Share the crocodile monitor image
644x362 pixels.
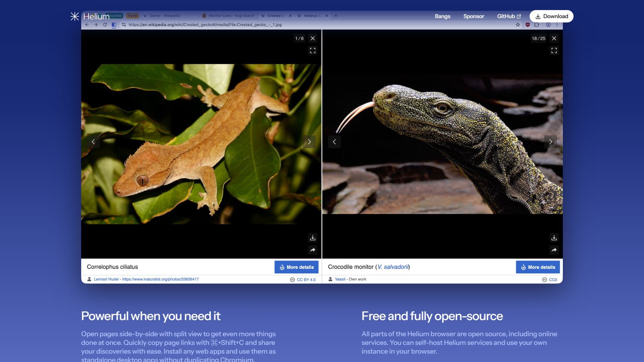[x=554, y=250]
